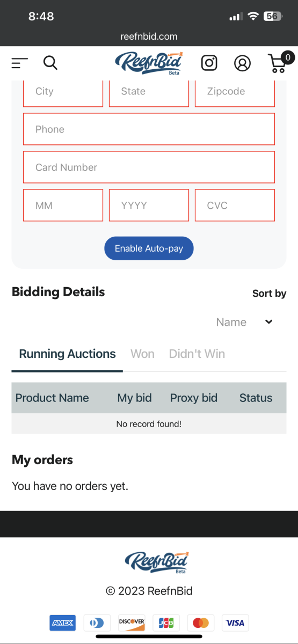This screenshot has width=298, height=644.
Task: Open the hamburger menu icon
Action: coord(19,63)
